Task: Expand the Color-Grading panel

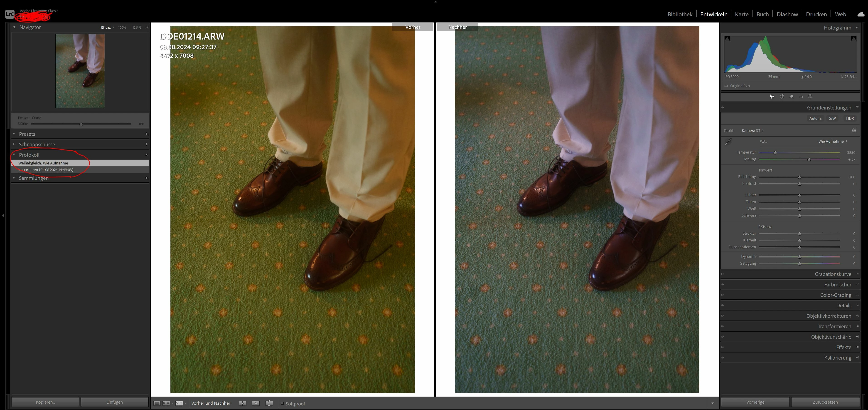Action: pos(836,295)
